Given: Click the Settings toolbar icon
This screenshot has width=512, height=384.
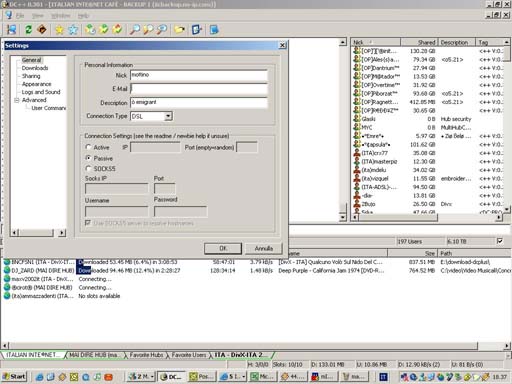Looking at the screenshot, I should coord(196,30).
